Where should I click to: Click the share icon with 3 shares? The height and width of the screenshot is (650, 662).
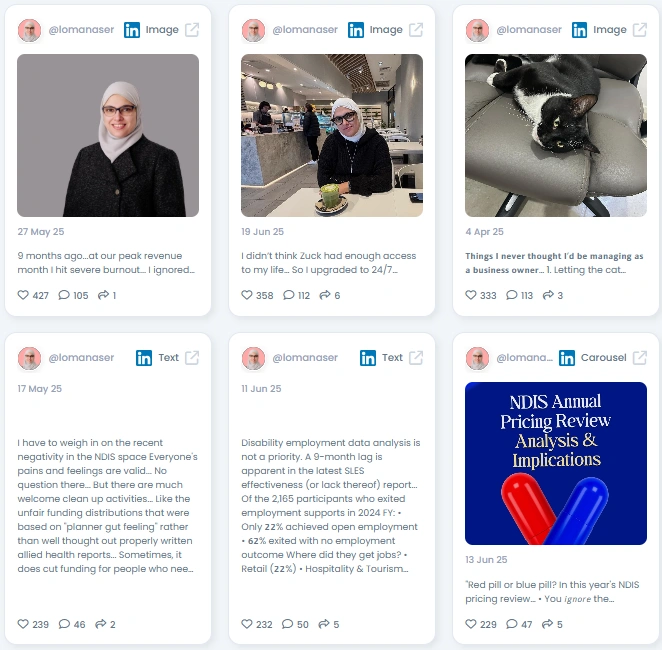548,295
